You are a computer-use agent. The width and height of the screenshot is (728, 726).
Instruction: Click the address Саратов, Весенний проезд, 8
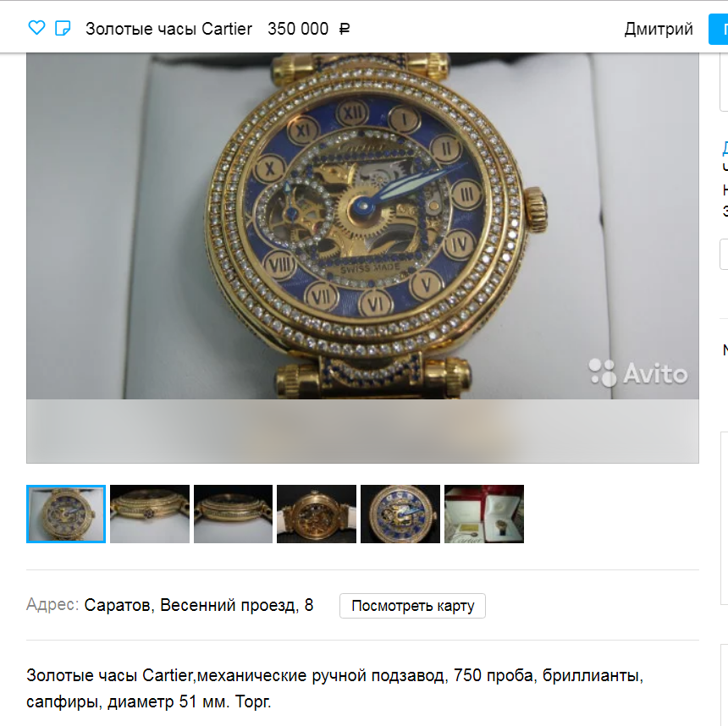tap(199, 605)
